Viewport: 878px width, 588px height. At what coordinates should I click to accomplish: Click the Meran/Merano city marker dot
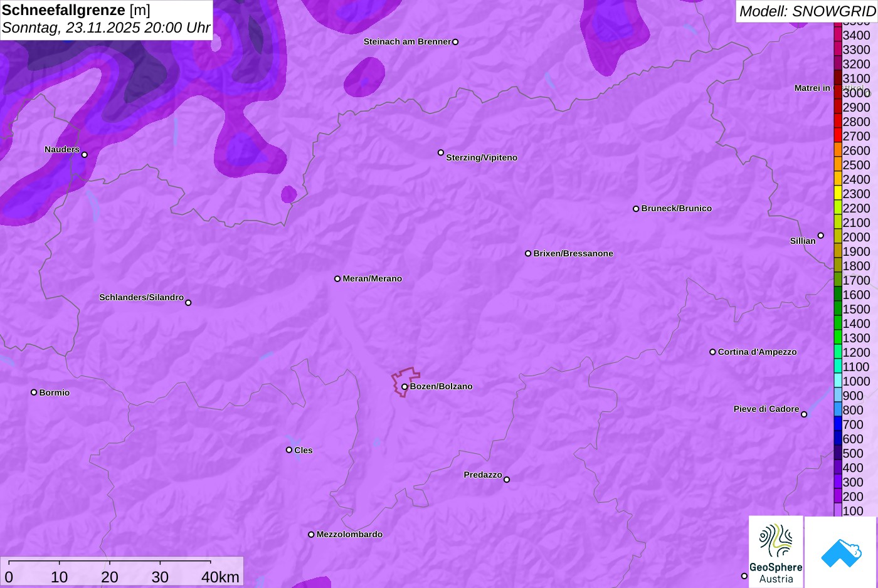[x=337, y=279]
